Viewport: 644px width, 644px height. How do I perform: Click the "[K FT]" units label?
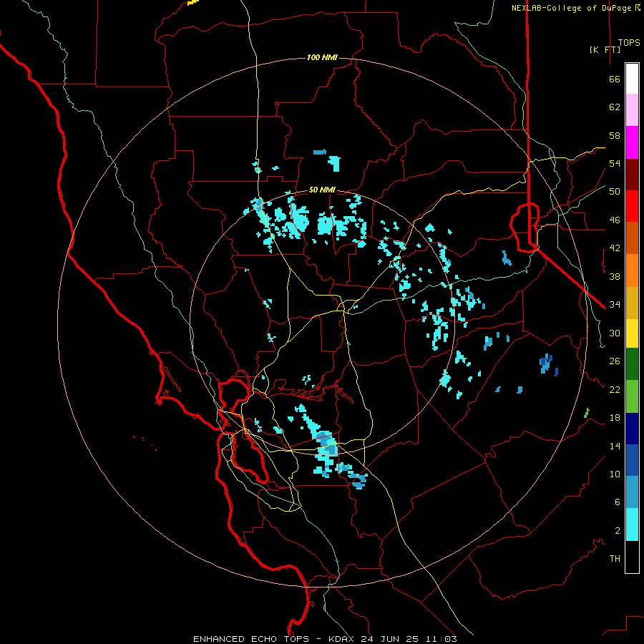(x=605, y=49)
